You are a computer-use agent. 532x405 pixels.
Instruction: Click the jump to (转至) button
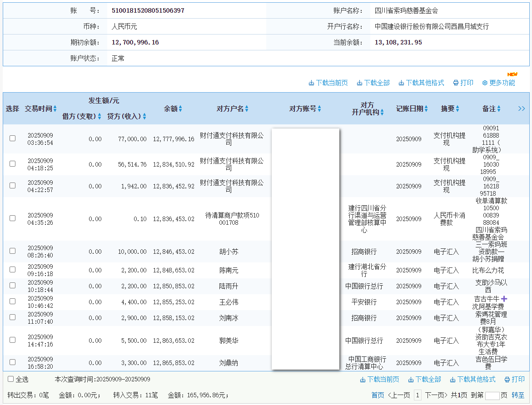point(518,395)
